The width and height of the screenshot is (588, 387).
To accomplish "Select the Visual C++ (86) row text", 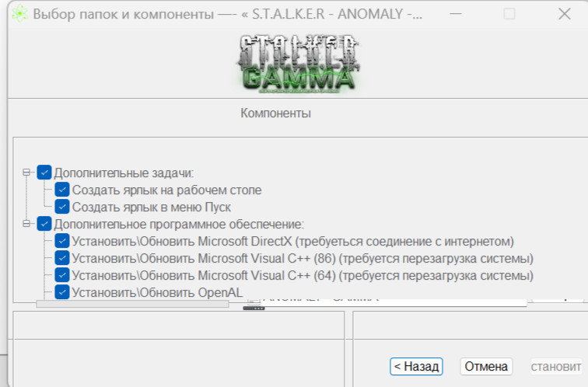I will (303, 259).
